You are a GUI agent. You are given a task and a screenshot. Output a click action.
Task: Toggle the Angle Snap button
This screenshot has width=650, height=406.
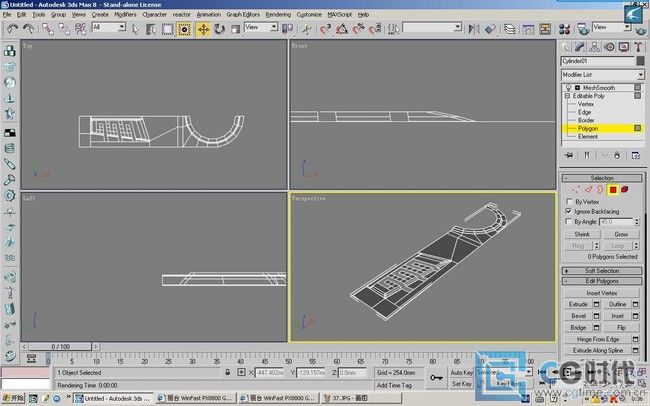tap(342, 29)
